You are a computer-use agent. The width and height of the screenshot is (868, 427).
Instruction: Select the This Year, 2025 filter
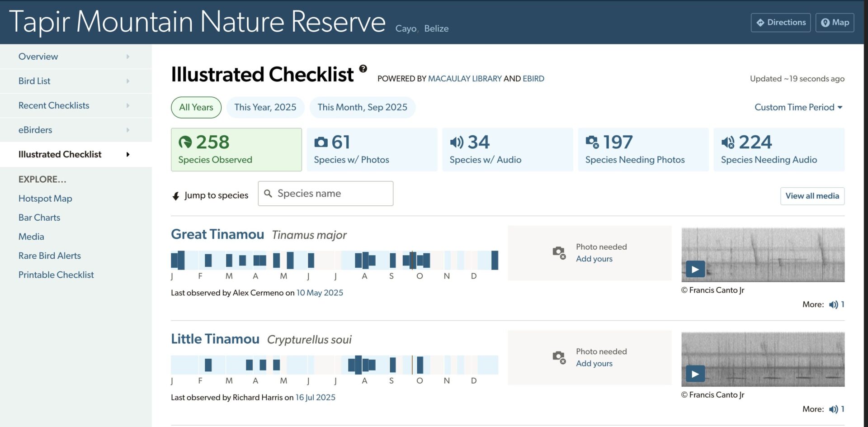[x=265, y=107]
